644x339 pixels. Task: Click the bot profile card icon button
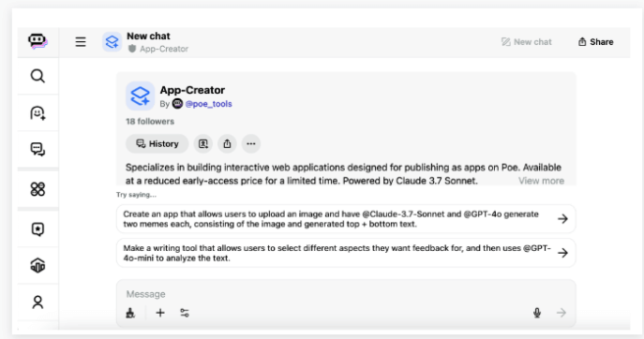[203, 143]
